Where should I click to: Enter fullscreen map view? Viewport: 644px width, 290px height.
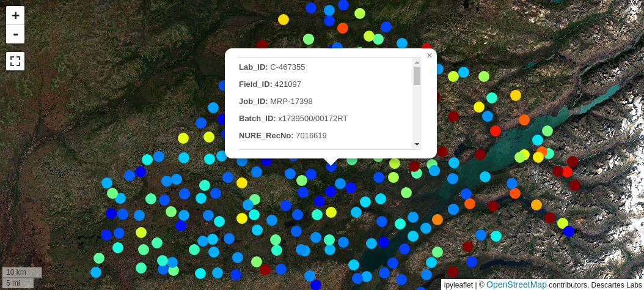point(15,61)
